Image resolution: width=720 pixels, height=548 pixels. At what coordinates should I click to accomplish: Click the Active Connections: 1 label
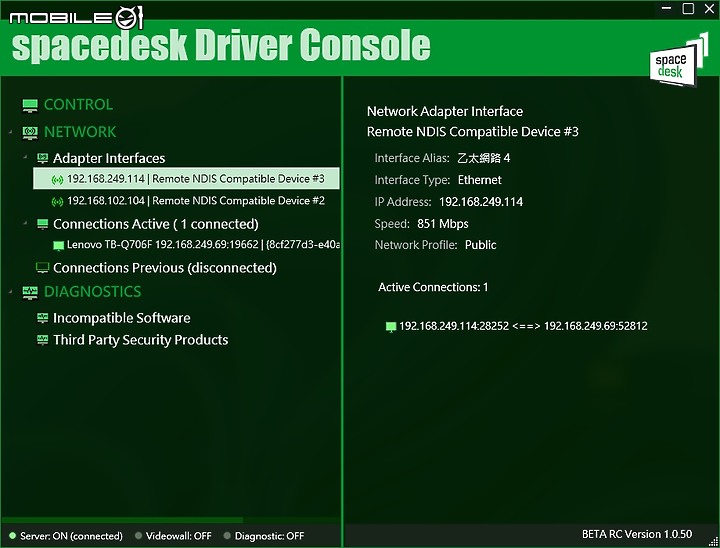(x=433, y=288)
